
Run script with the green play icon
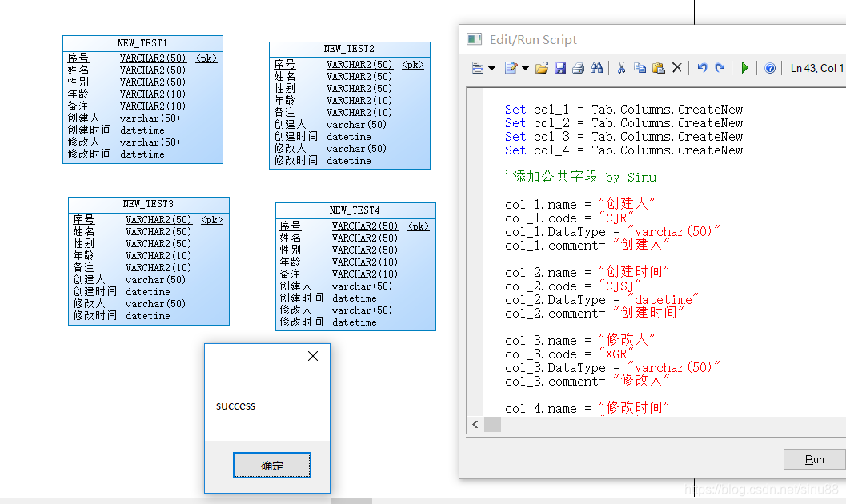[744, 68]
